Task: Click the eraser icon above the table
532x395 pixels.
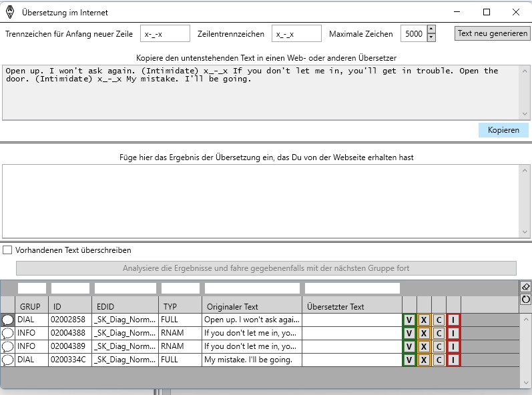Action: (525, 286)
